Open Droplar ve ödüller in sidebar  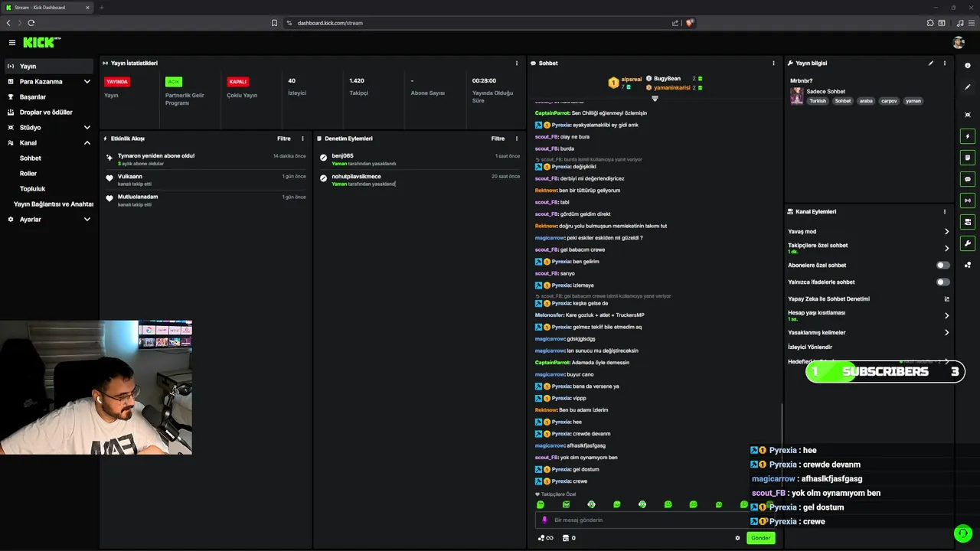click(x=49, y=112)
